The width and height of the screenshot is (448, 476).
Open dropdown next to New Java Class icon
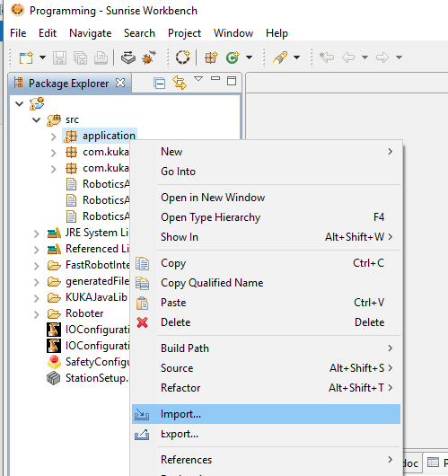250,57
